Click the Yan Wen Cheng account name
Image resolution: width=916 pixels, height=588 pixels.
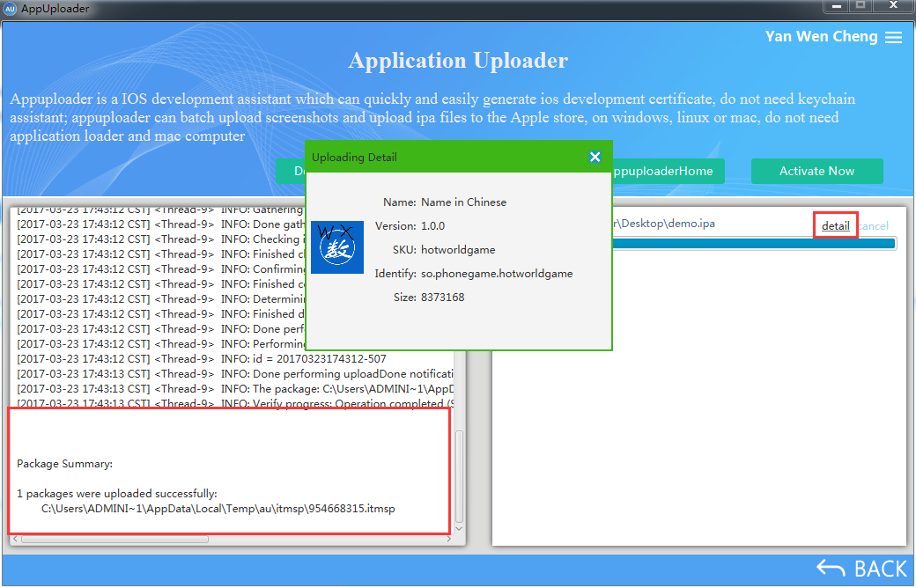pos(822,36)
